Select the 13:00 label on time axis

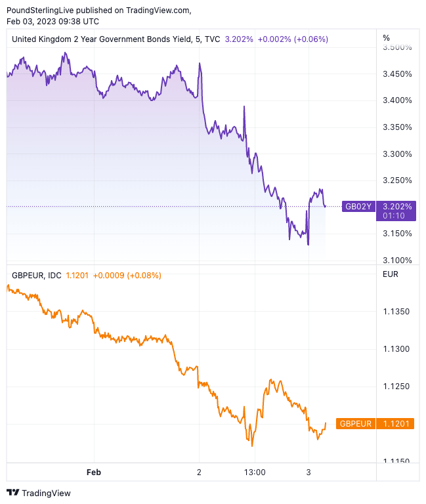coord(255,472)
